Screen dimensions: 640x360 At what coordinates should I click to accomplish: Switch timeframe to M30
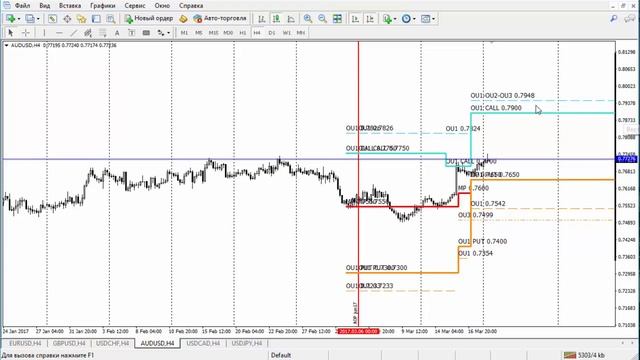pos(228,33)
